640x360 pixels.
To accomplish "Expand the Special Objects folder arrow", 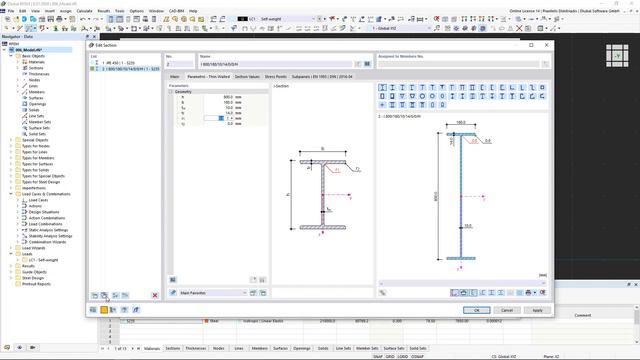I will [11, 140].
